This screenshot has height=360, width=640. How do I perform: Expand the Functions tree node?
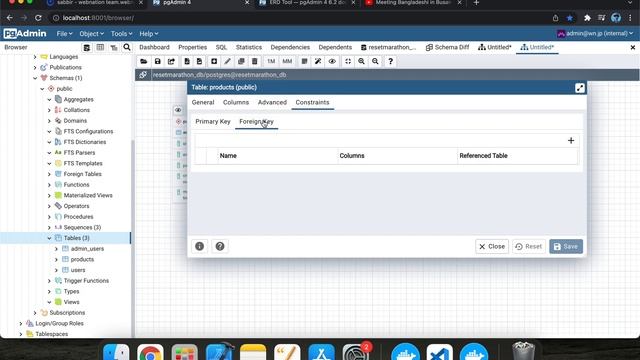[x=49, y=185]
